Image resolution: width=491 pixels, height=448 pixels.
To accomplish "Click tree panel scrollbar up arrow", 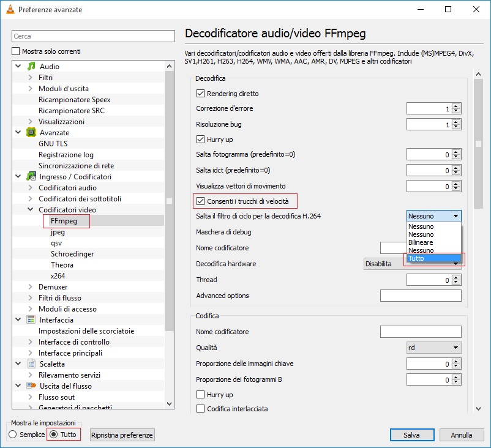I will (169, 66).
